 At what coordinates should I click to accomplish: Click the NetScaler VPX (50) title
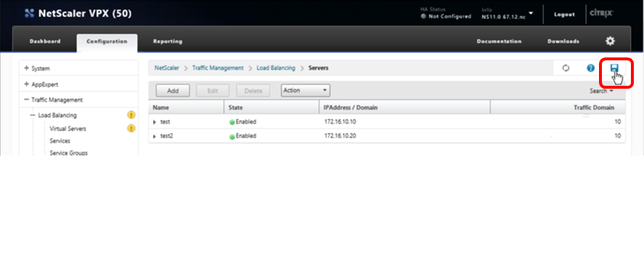(85, 14)
